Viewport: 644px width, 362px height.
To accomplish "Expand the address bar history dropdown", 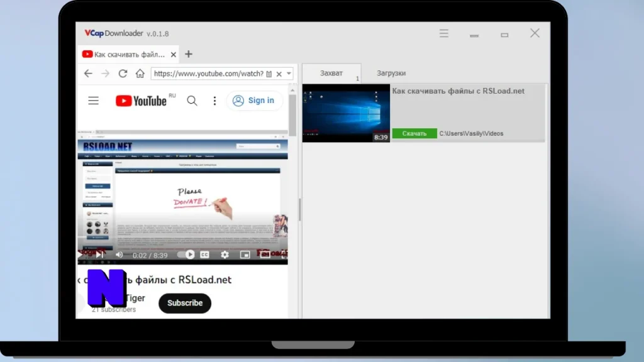I will coord(289,74).
